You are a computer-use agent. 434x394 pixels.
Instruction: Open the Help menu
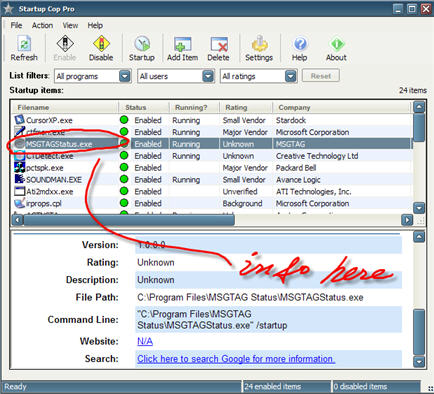95,25
